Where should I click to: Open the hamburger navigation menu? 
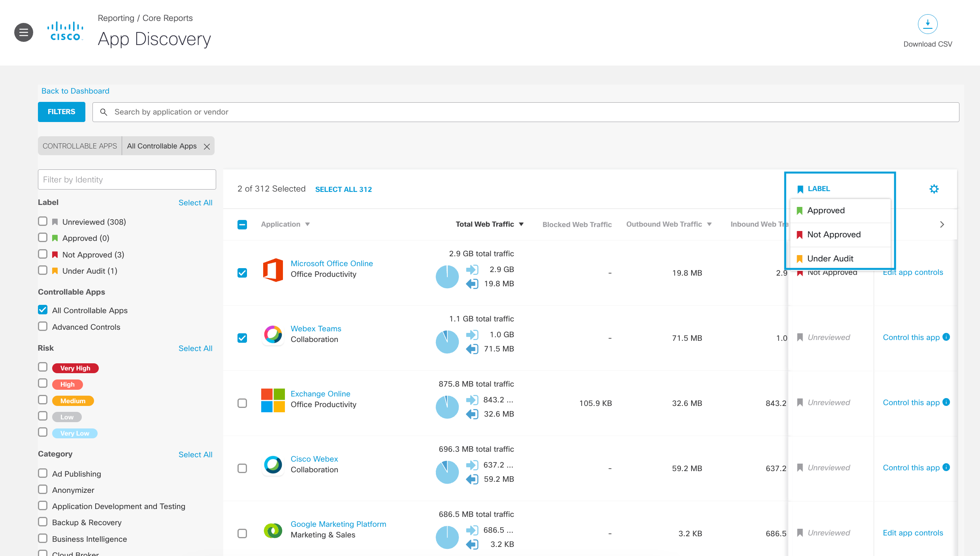tap(24, 32)
